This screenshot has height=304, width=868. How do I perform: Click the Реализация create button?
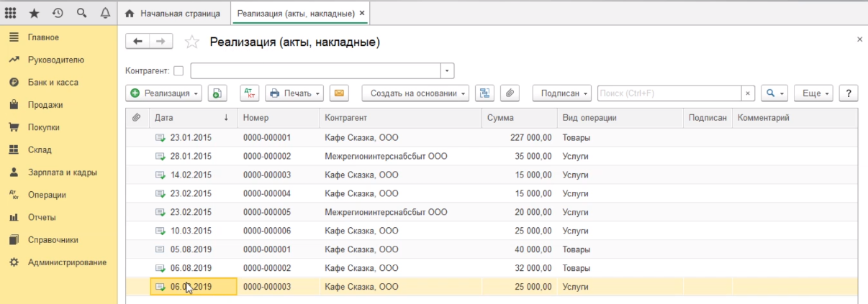pyautogui.click(x=164, y=93)
